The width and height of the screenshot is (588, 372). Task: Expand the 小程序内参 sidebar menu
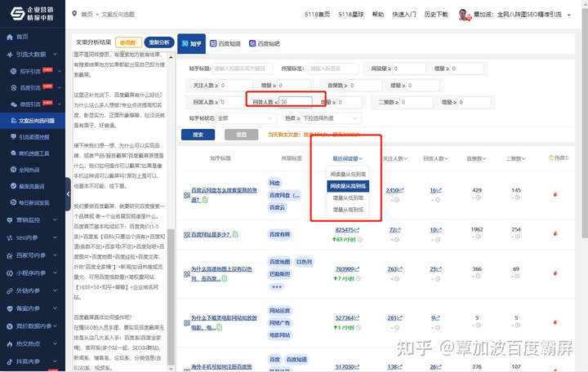pyautogui.click(x=33, y=273)
